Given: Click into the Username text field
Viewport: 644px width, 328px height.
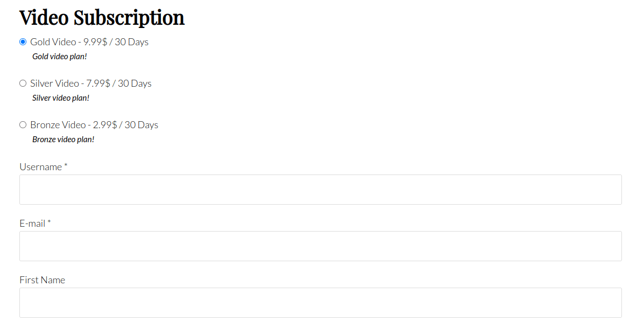Looking at the screenshot, I should [x=320, y=190].
